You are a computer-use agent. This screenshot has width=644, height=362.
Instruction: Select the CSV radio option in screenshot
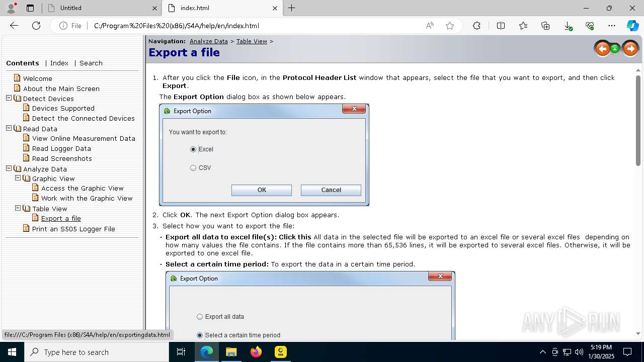(193, 168)
